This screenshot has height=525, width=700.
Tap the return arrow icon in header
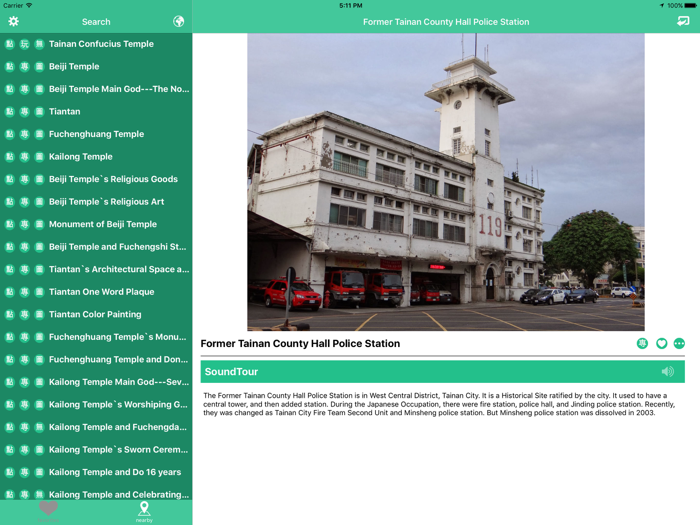(683, 21)
